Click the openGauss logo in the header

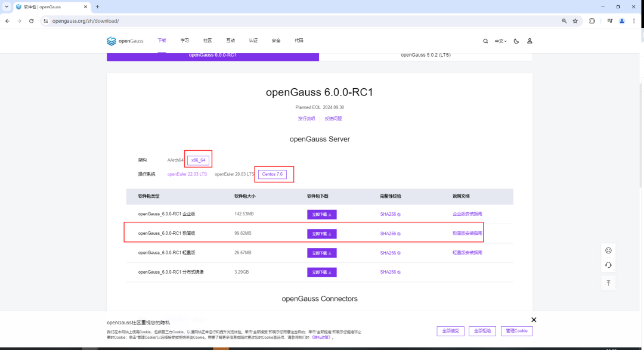click(x=125, y=41)
